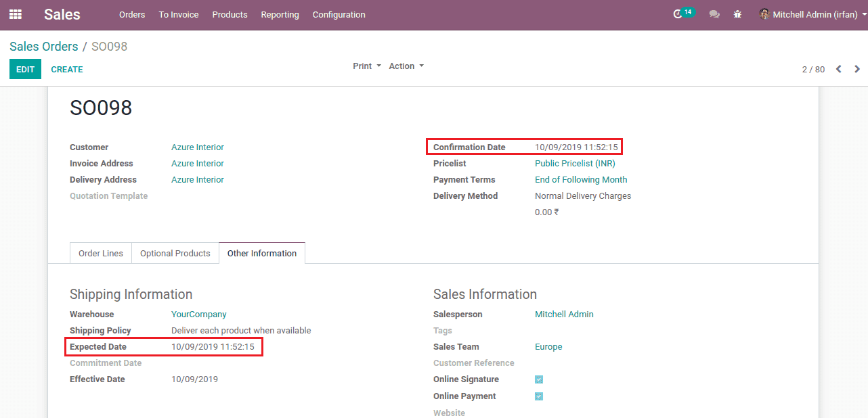The image size is (868, 418).
Task: Open Invoice Address Azure Interior link
Action: pyautogui.click(x=198, y=164)
